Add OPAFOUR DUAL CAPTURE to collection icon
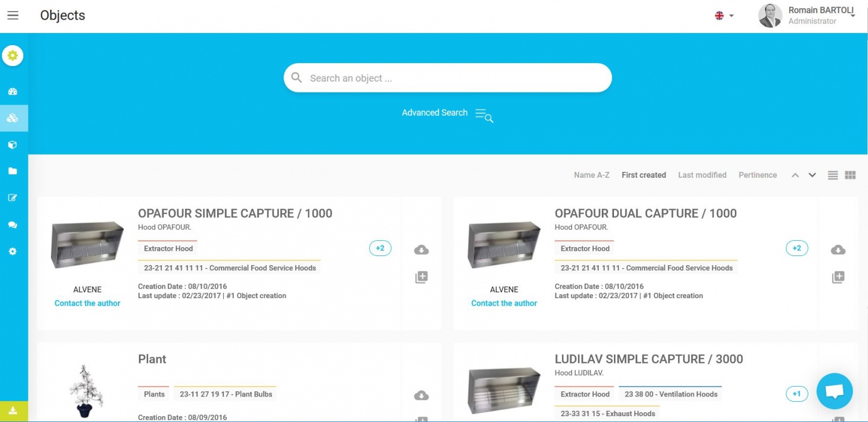868x422 pixels. [838, 277]
